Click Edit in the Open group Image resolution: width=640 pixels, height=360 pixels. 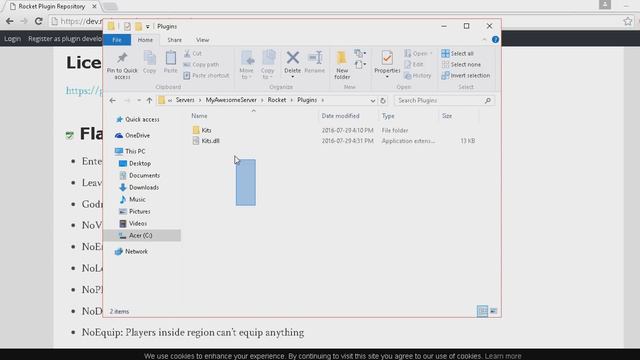(x=413, y=64)
